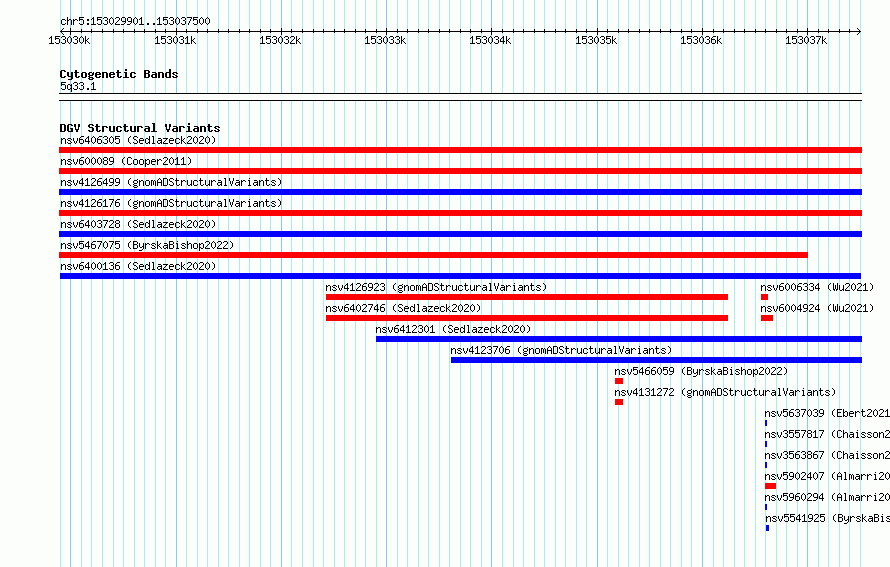This screenshot has width=890, height=567.
Task: Click ruler position 153035k
Action: 596,40
